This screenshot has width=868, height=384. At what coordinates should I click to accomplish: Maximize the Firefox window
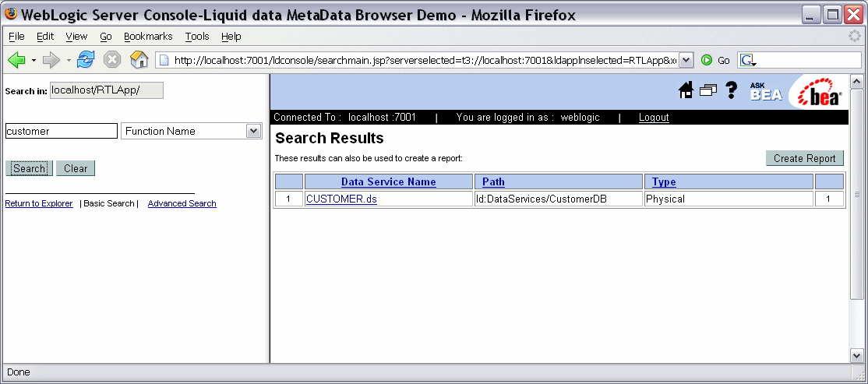(x=832, y=15)
